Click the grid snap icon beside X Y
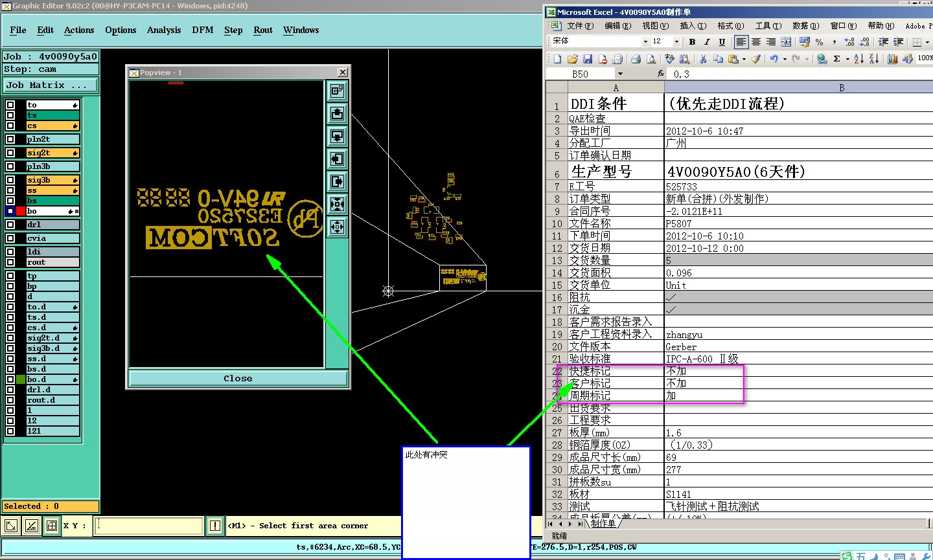The width and height of the screenshot is (933, 560). coord(51,526)
